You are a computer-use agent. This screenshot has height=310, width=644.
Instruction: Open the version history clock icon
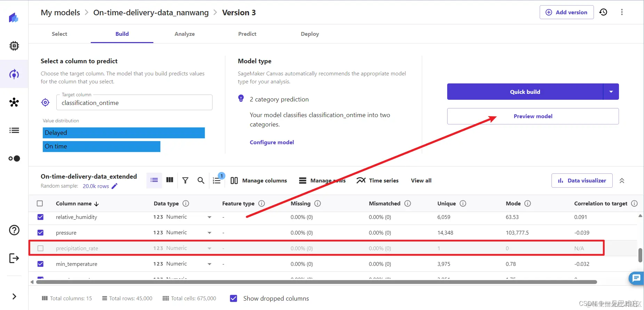click(x=603, y=12)
